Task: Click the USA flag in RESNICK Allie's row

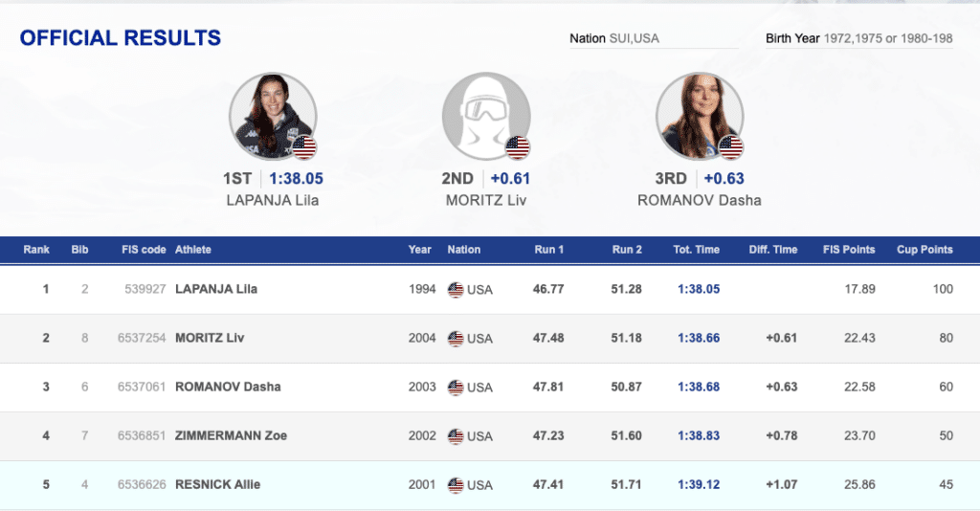Action: coord(456,484)
